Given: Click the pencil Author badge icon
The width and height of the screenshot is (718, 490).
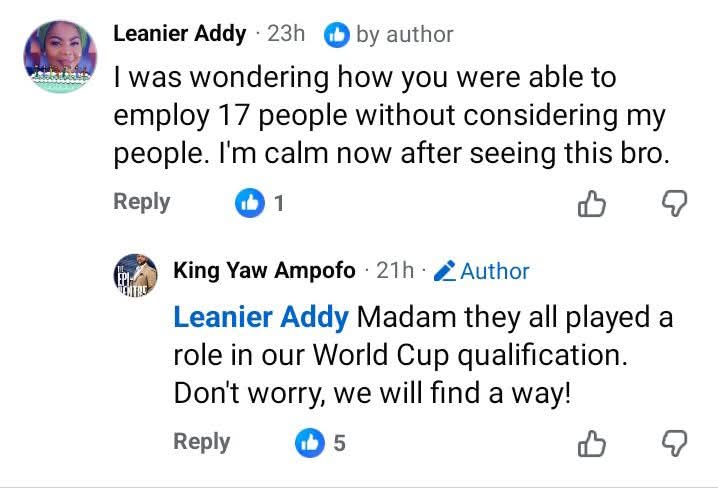Looking at the screenshot, I should coord(446,271).
